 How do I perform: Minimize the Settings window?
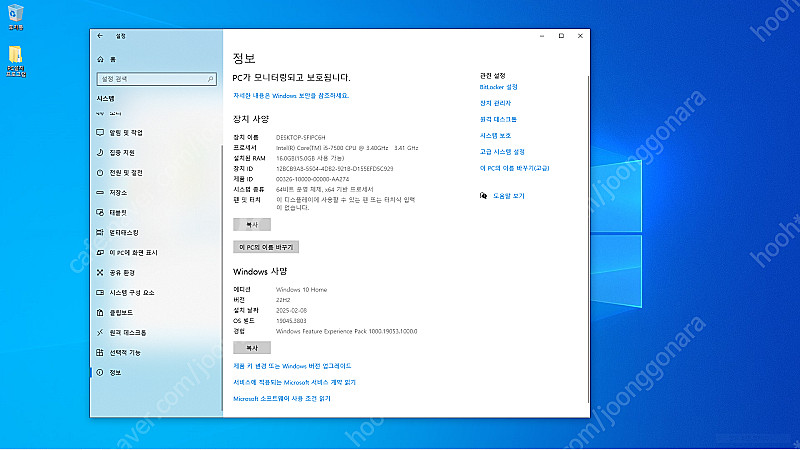(x=542, y=36)
